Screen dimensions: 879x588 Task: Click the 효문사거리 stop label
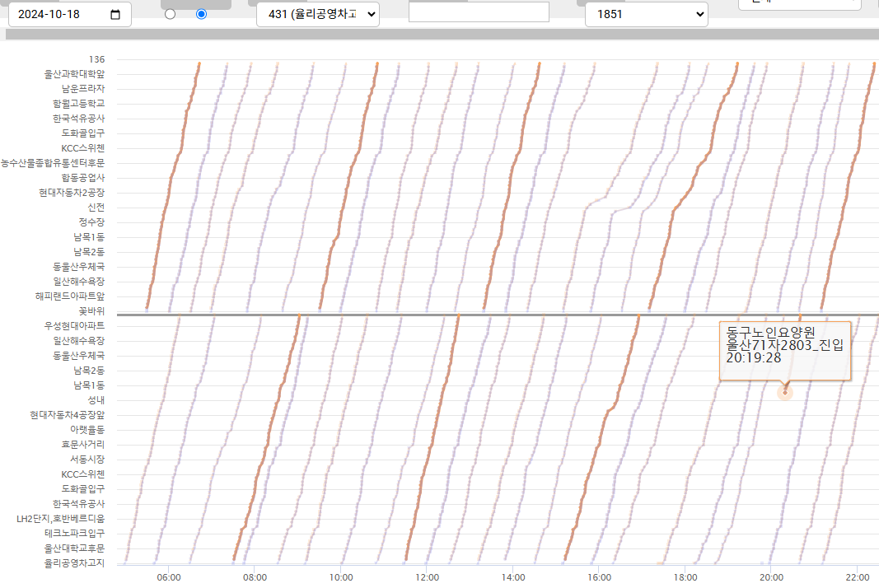[x=83, y=445]
